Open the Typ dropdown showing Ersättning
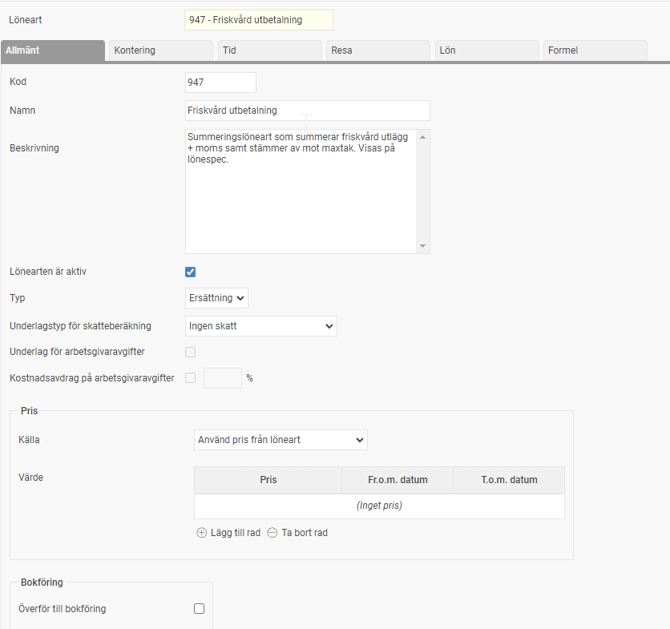670x629 pixels. tap(217, 298)
